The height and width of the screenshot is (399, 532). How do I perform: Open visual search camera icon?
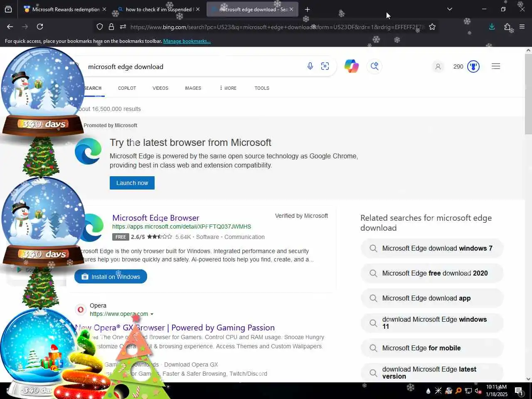(x=325, y=66)
